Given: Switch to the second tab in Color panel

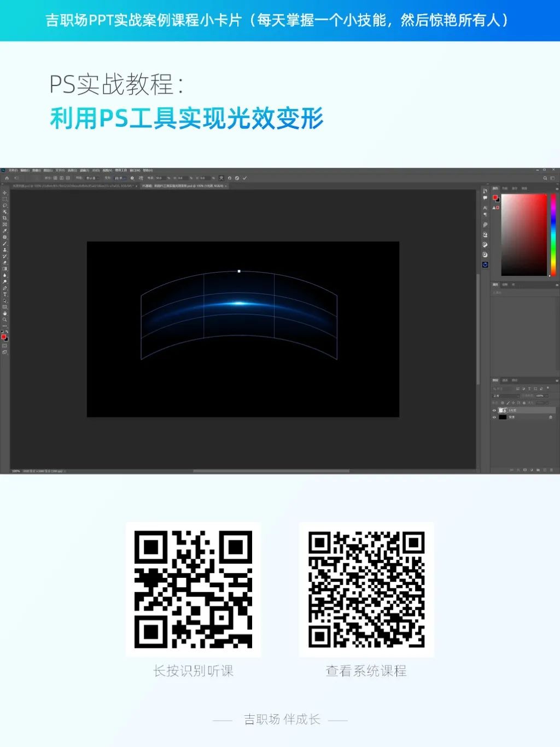Looking at the screenshot, I should 505,188.
